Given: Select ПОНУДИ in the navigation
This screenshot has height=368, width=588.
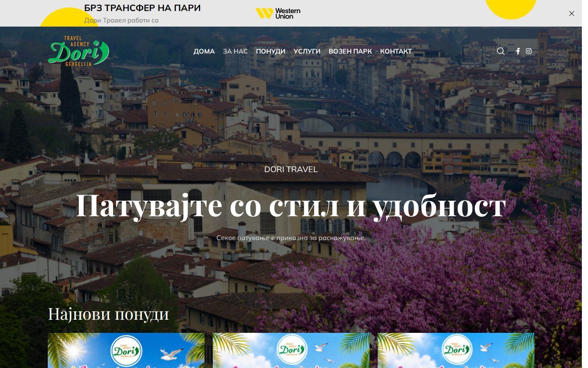Looking at the screenshot, I should 271,51.
